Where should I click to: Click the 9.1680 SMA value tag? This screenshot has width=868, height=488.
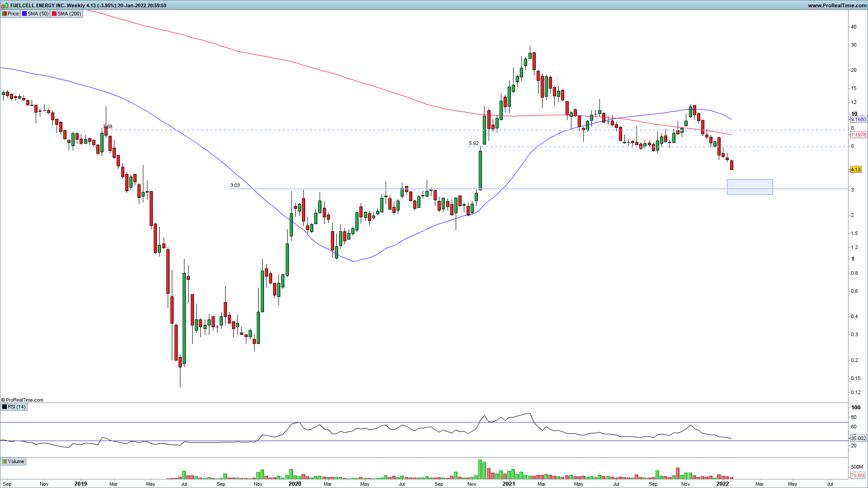pos(858,120)
